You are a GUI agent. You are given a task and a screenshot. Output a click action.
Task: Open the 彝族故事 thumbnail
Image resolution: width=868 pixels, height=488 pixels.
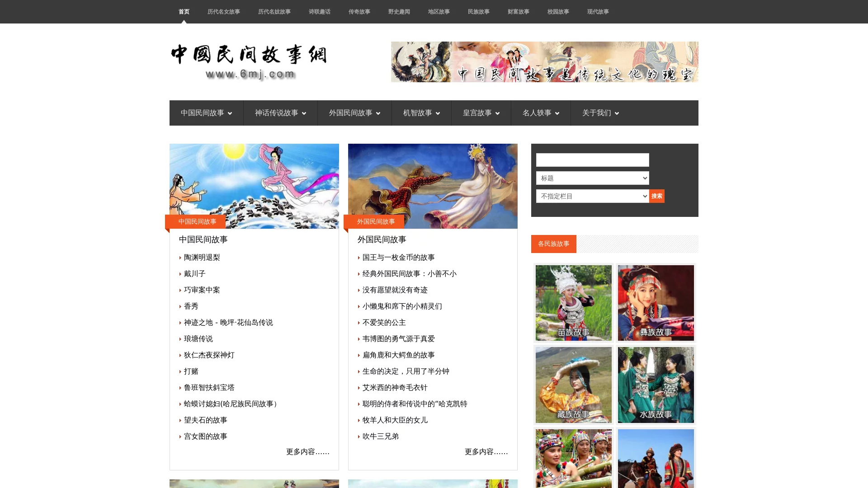[x=656, y=303]
